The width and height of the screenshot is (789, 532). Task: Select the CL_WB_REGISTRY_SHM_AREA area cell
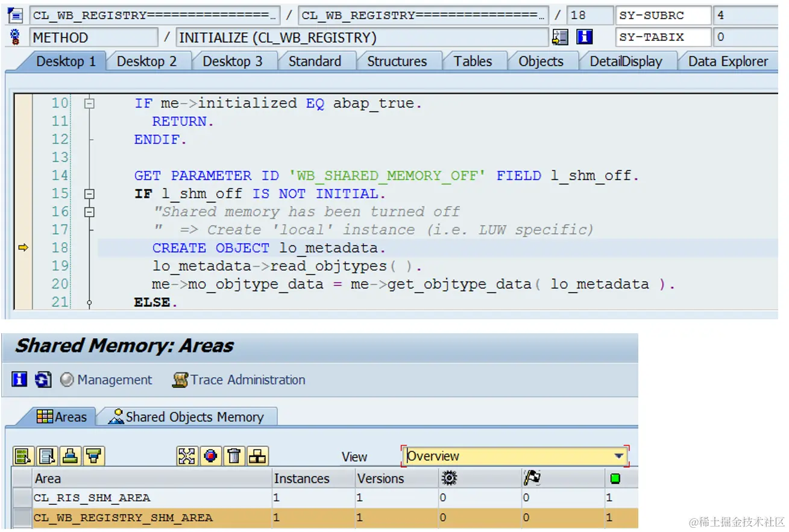pyautogui.click(x=151, y=518)
